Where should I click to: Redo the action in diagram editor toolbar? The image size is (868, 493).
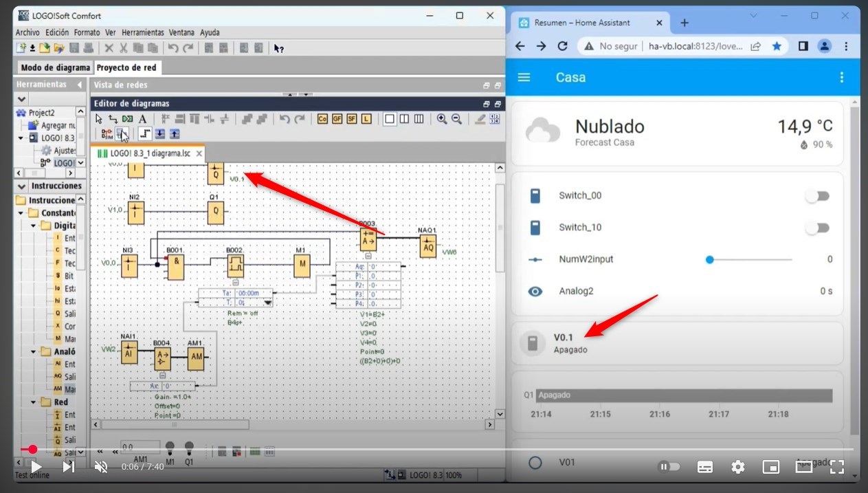tap(300, 119)
